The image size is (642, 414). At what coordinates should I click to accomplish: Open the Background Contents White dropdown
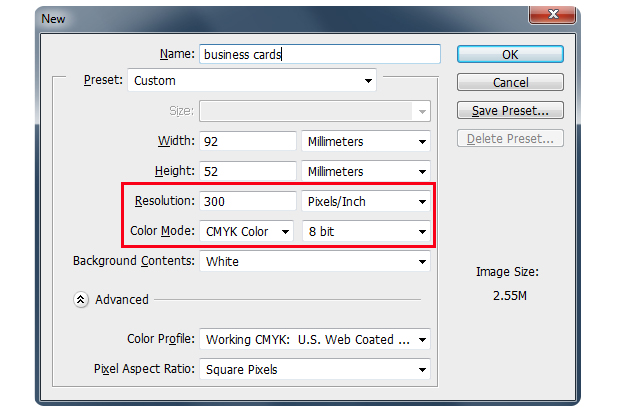pyautogui.click(x=315, y=261)
